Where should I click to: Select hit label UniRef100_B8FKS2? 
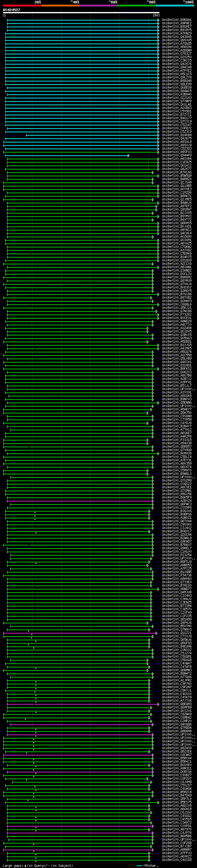[x=177, y=369]
